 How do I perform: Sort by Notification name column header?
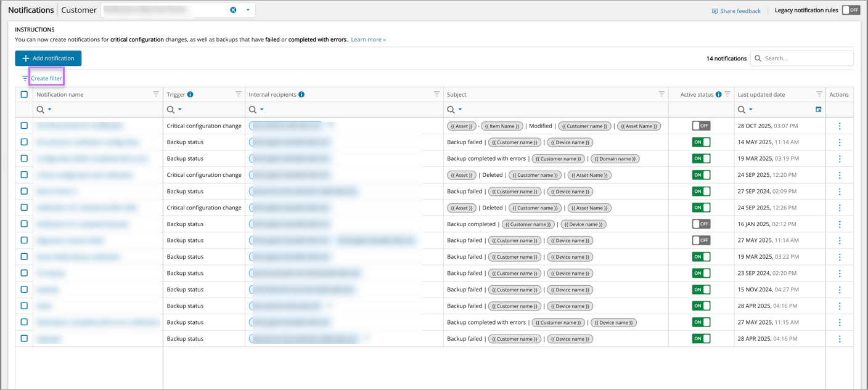pyautogui.click(x=60, y=94)
